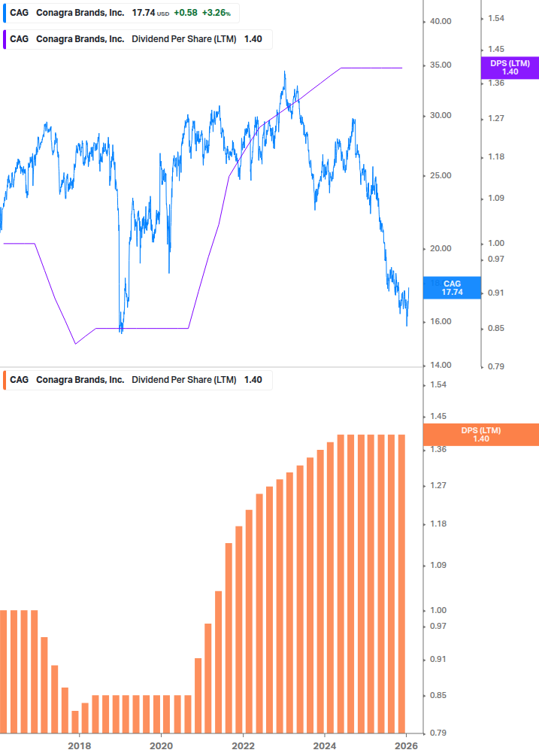
Task: Click 1.09 on the bar chart's axis
Action: coord(438,565)
